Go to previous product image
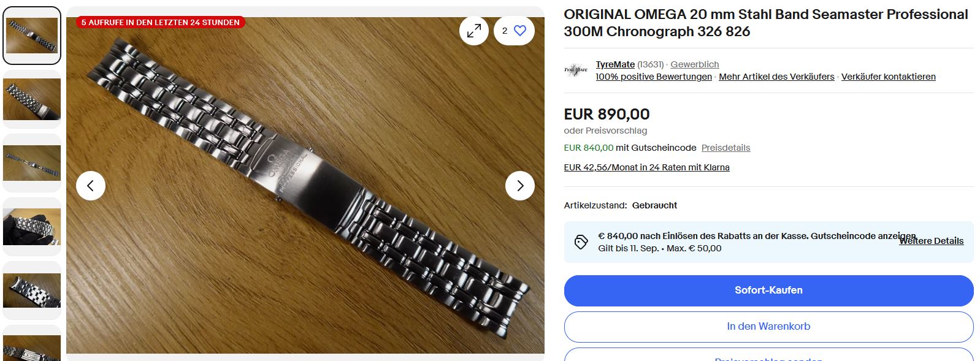The height and width of the screenshot is (361, 980). click(91, 185)
